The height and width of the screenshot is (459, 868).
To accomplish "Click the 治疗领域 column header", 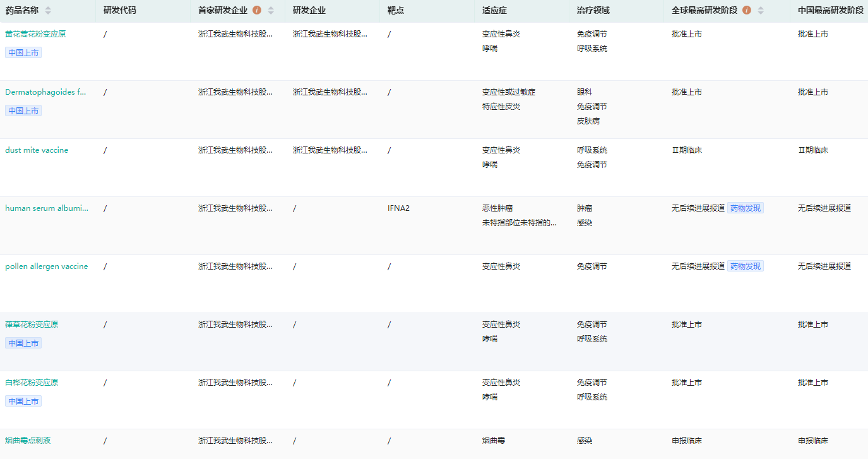I will point(593,11).
